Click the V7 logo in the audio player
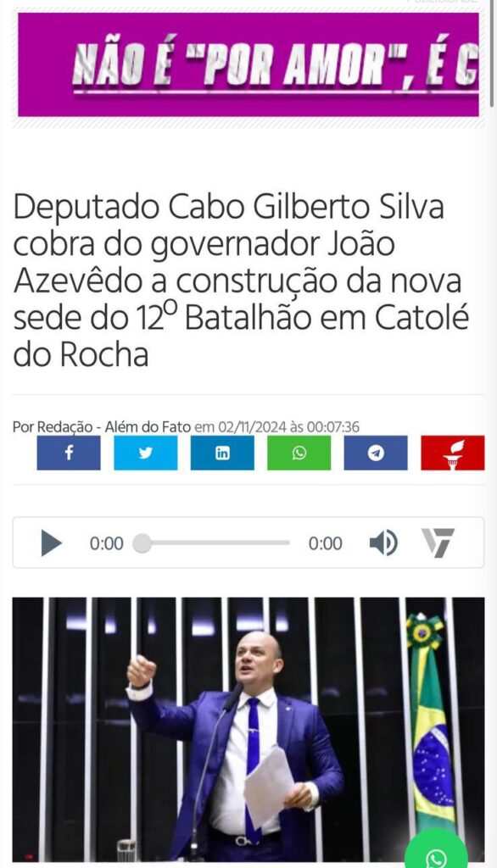The image size is (497, 868). pyautogui.click(x=438, y=542)
